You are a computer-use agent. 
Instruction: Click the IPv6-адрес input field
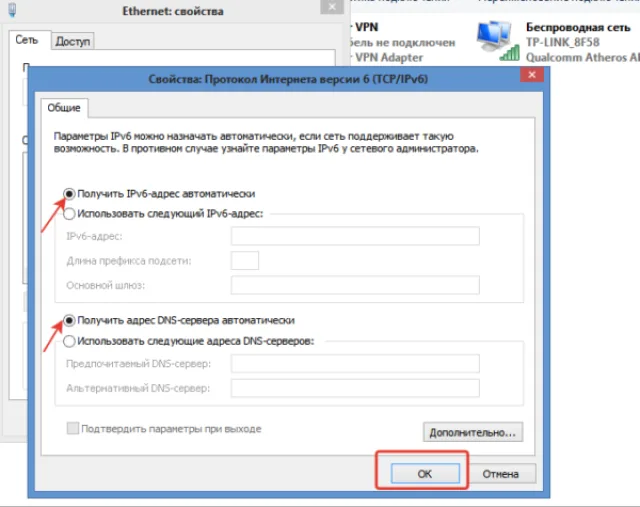click(x=355, y=236)
